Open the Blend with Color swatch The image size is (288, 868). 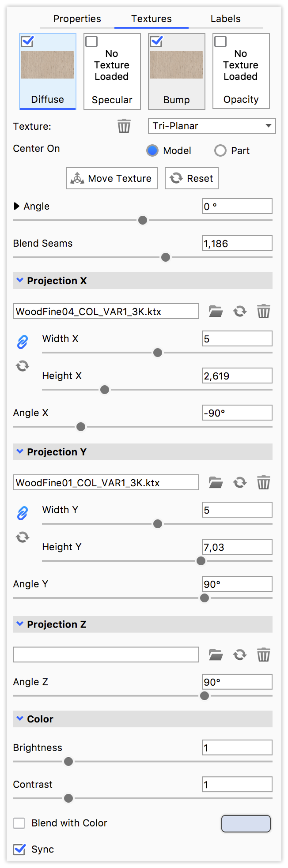pyautogui.click(x=246, y=823)
